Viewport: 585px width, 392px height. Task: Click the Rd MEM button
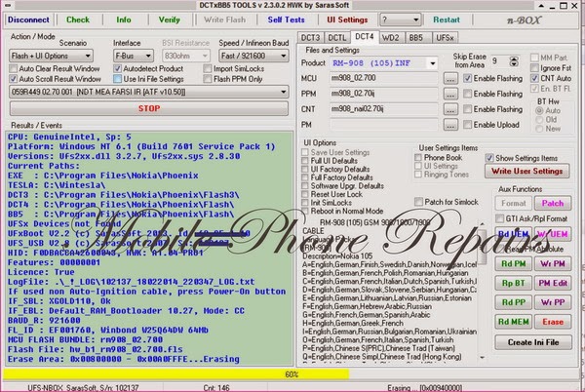pyautogui.click(x=514, y=322)
